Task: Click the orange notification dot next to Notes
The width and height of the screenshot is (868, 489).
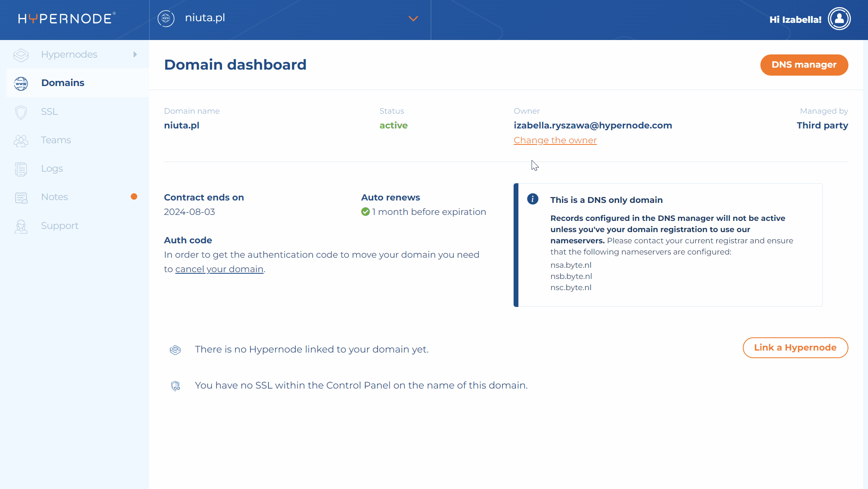Action: pyautogui.click(x=134, y=196)
